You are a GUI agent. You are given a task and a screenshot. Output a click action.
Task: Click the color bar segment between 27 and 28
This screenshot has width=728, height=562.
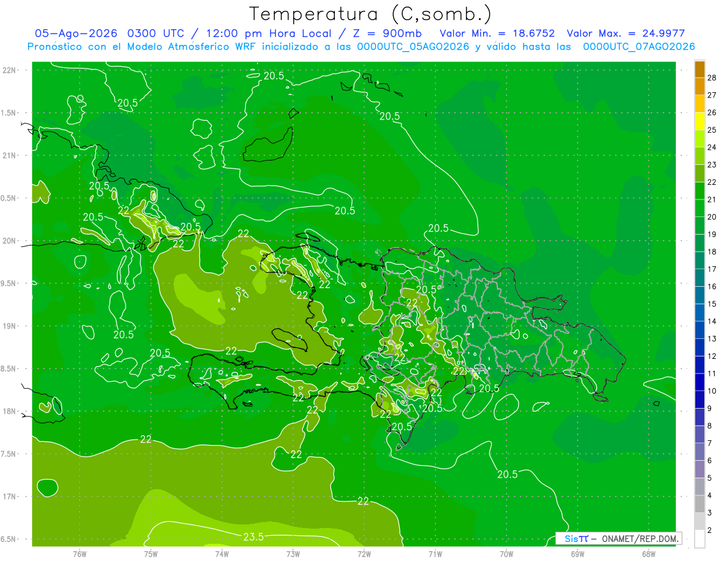point(699,86)
